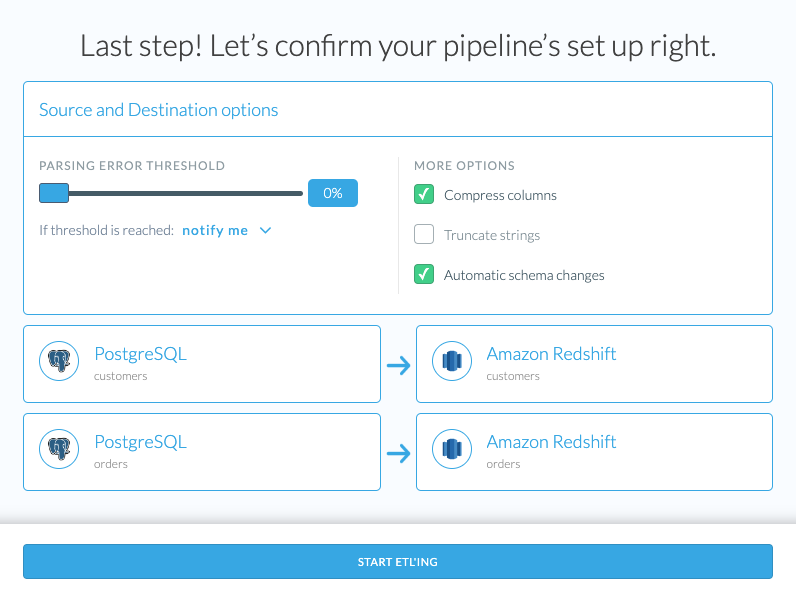Enable the Truncate strings checkbox
The image size is (796, 604).
pyautogui.click(x=424, y=234)
